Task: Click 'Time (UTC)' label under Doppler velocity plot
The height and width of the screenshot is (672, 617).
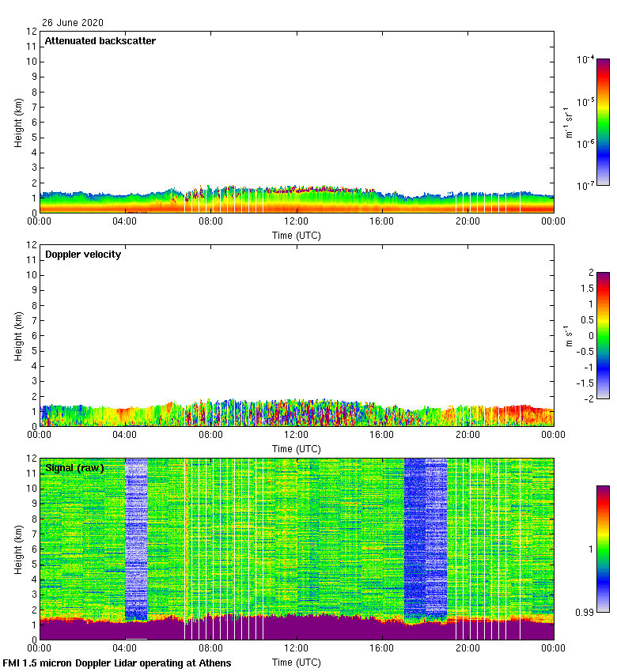Action: pos(297,448)
